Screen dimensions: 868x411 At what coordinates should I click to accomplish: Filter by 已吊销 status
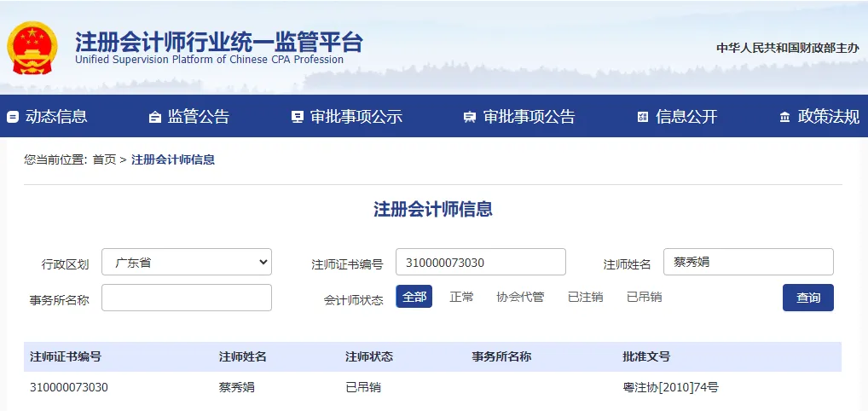coord(644,297)
